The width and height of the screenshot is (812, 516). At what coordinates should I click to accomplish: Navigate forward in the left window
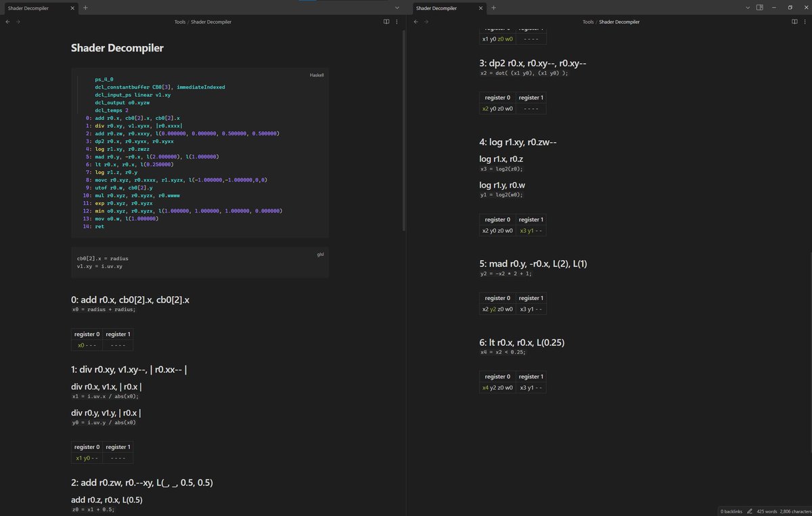click(x=18, y=22)
